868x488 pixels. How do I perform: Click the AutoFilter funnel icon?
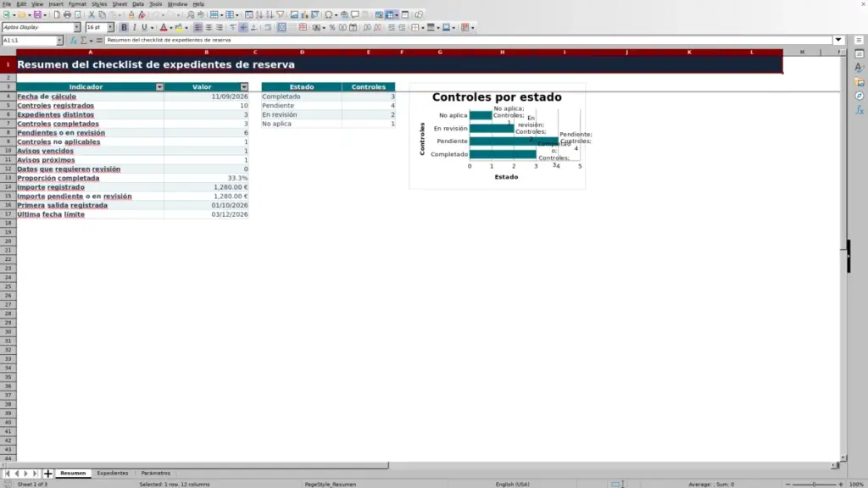(x=280, y=14)
